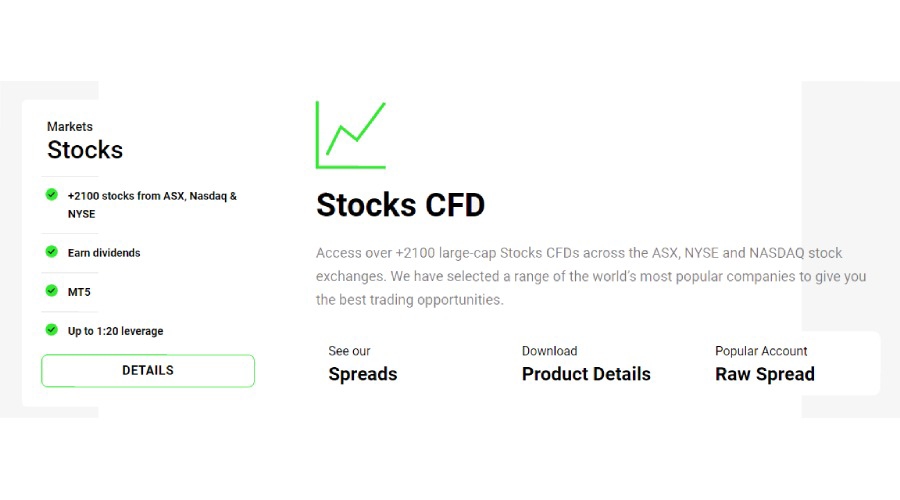Click the Markets label above Stocks
900x500 pixels.
[x=70, y=127]
